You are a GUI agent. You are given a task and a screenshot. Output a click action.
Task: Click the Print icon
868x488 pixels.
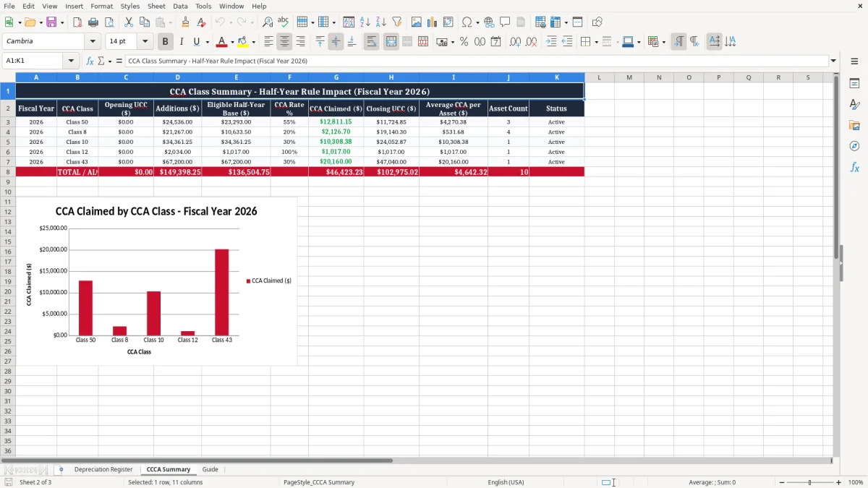point(93,22)
